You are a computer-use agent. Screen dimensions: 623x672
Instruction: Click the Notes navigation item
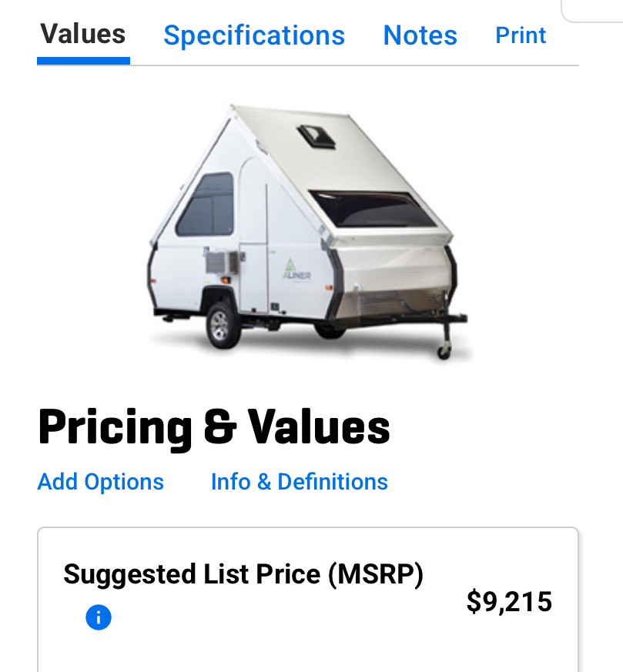(x=420, y=35)
